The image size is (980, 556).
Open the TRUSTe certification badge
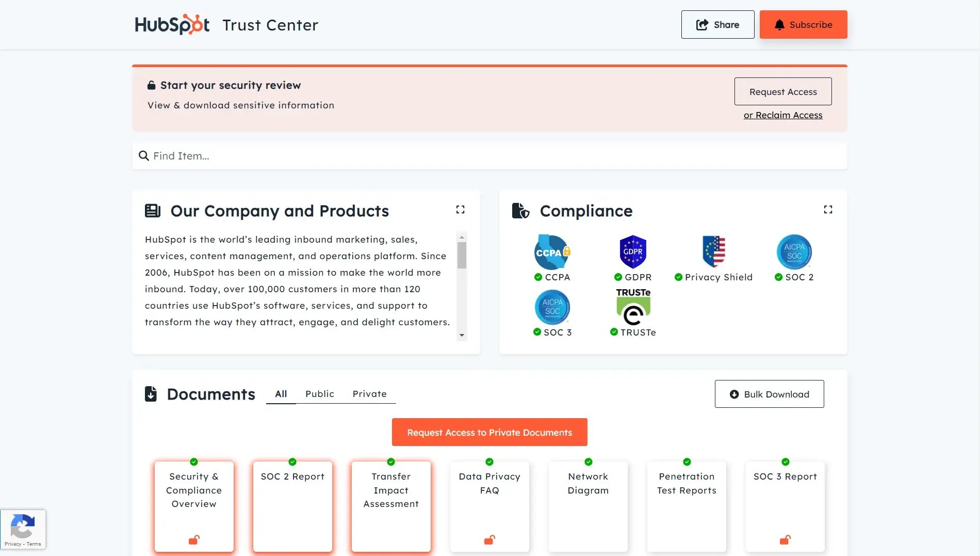coord(633,307)
